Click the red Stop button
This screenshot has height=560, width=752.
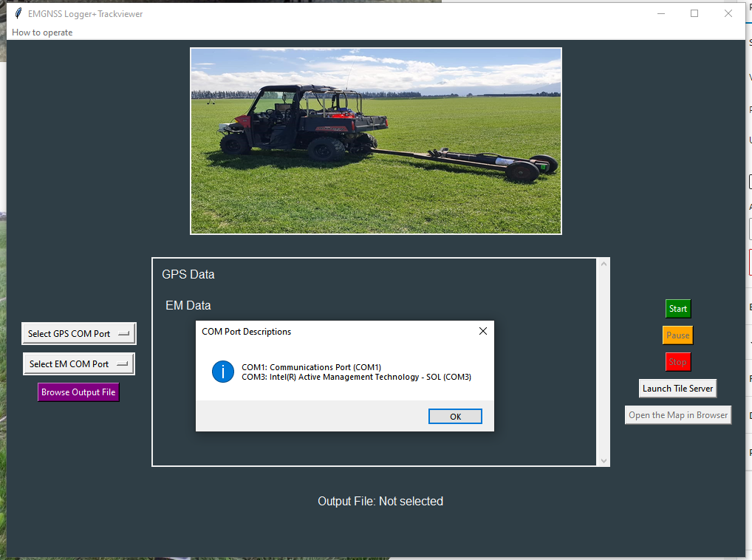click(677, 362)
